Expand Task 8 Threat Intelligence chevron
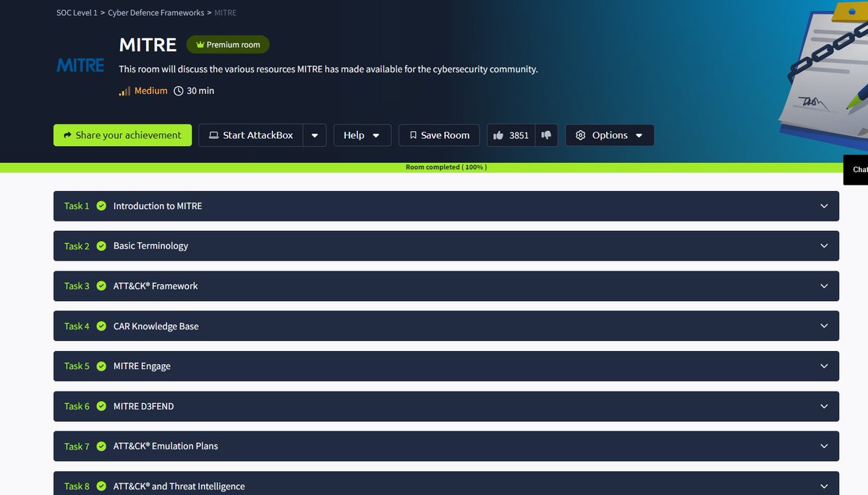Image resolution: width=868 pixels, height=495 pixels. tap(824, 486)
